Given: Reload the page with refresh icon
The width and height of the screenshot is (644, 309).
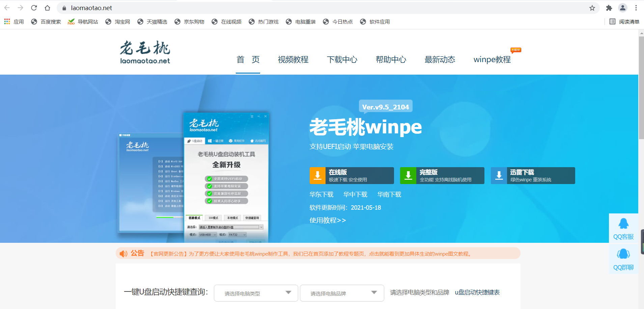Looking at the screenshot, I should pyautogui.click(x=34, y=8).
